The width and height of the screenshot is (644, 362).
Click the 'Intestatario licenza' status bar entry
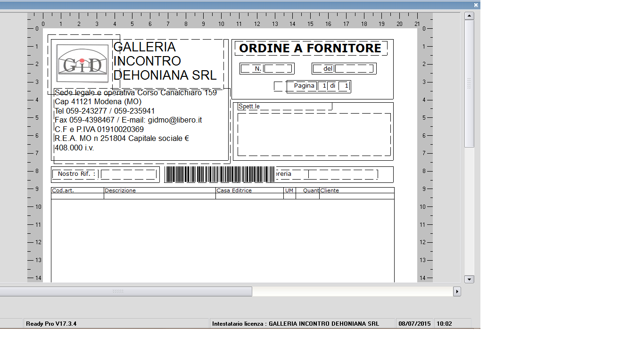296,324
